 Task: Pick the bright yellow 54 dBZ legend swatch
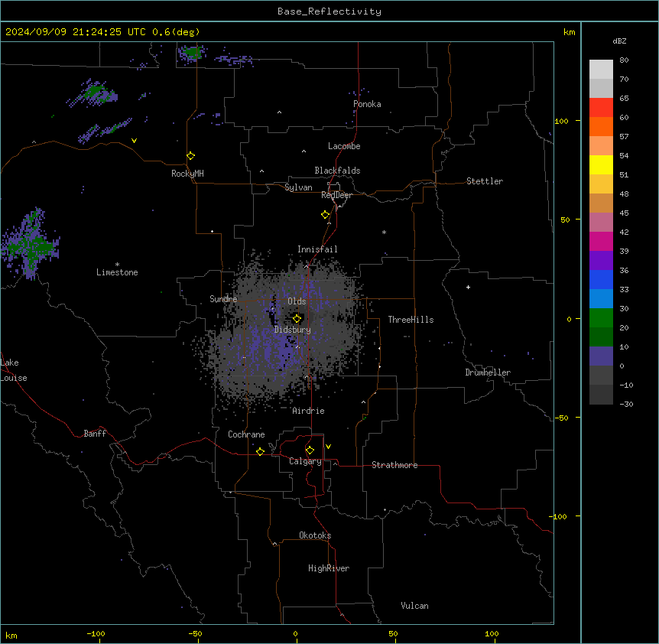(x=601, y=164)
